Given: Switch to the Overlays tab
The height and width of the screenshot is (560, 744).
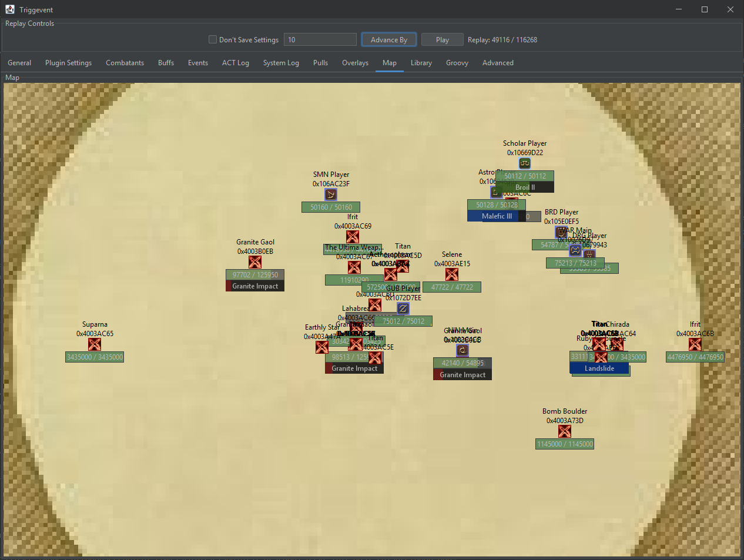Looking at the screenshot, I should click(x=356, y=63).
